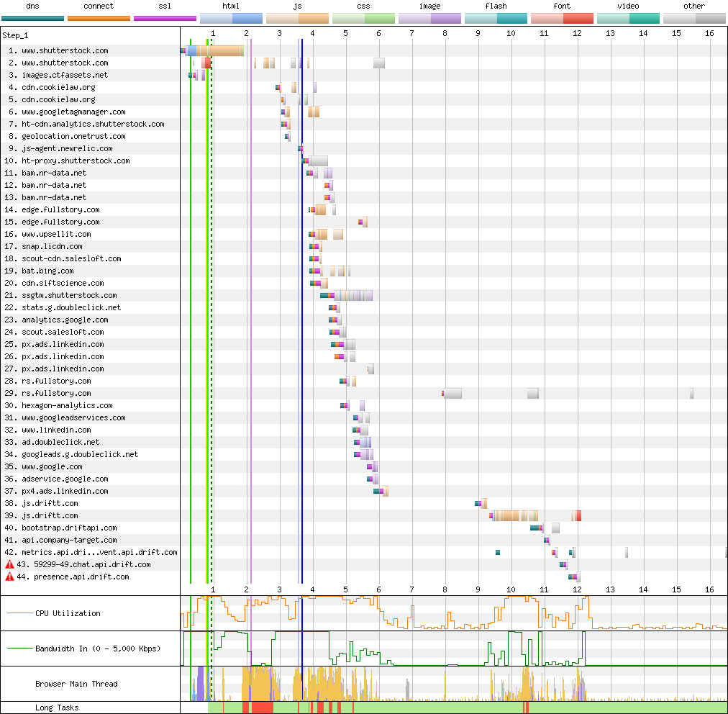Click the 8 second mark on top timeline

(445, 32)
